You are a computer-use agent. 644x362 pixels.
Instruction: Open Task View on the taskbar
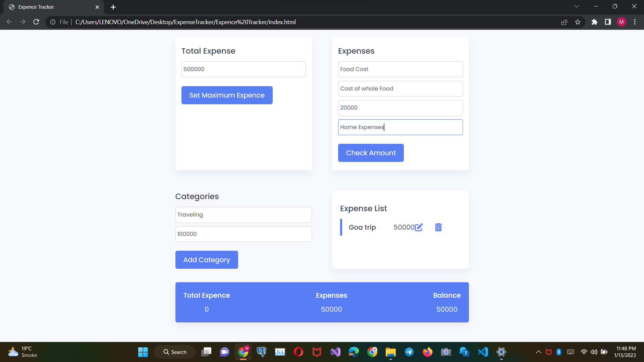coord(206,352)
